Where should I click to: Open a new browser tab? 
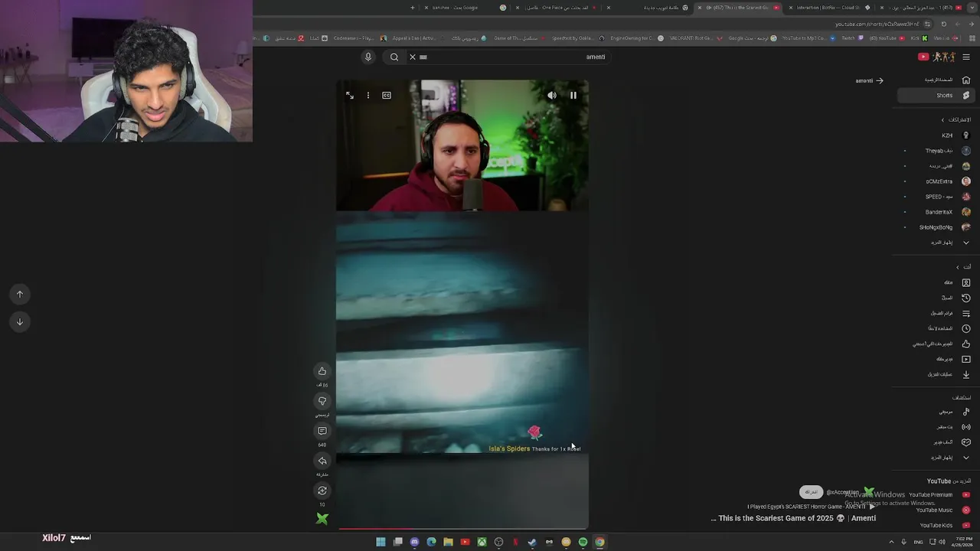(413, 8)
